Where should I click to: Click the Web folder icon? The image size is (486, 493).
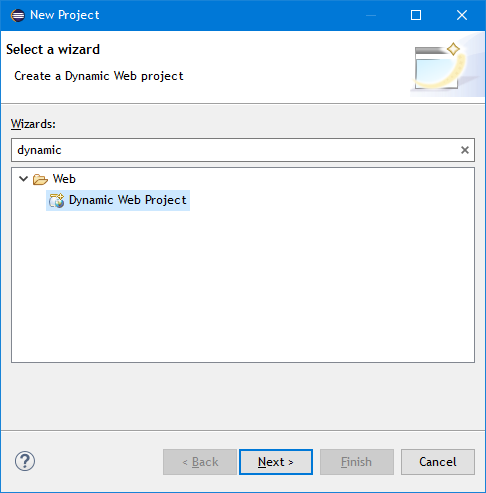click(40, 179)
